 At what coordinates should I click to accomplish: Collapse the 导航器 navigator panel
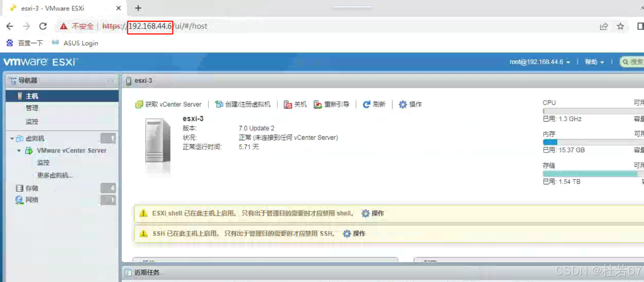click(110, 81)
